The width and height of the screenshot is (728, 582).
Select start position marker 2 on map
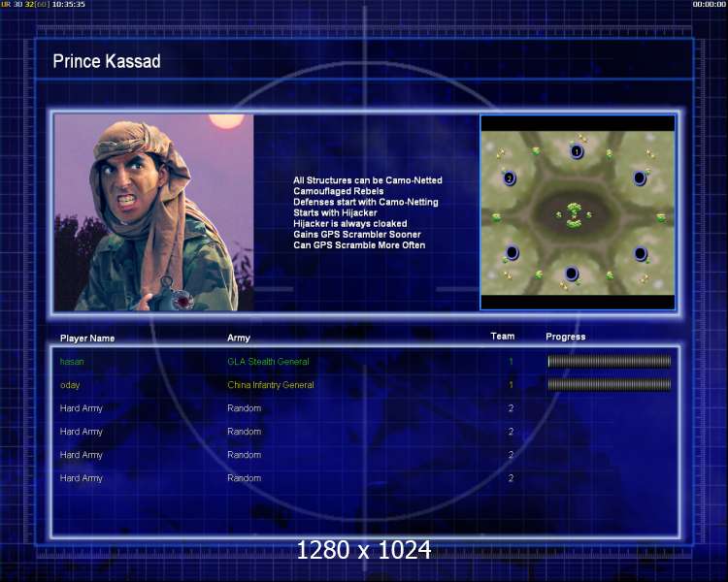510,178
